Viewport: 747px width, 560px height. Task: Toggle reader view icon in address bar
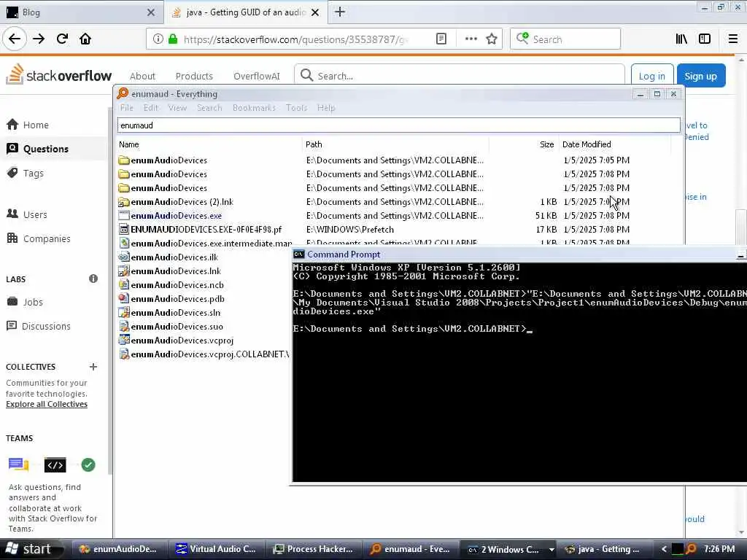pyautogui.click(x=441, y=39)
